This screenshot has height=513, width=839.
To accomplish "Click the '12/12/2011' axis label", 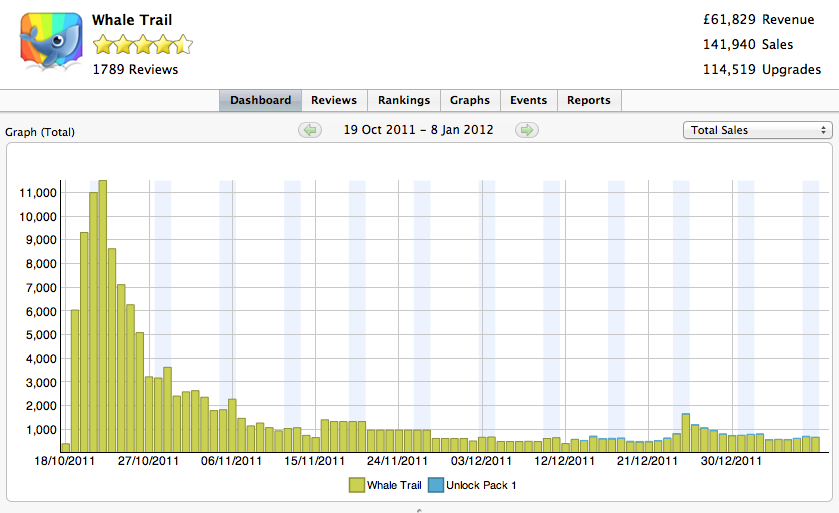I will pyautogui.click(x=564, y=461).
